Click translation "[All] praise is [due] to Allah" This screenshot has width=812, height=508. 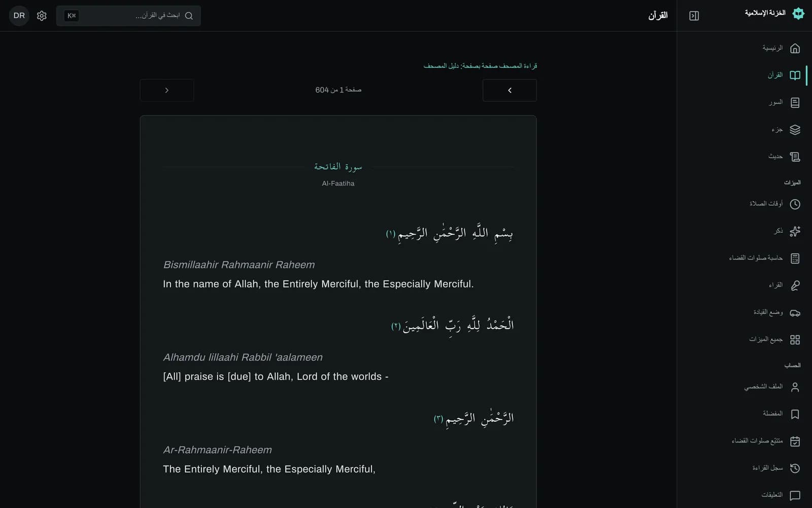tap(276, 376)
